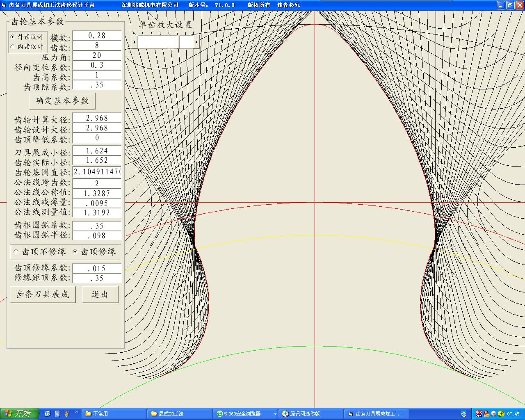The image size is (525, 420).
Task: Click the 公法线跨齿数 field
Action: tap(97, 183)
